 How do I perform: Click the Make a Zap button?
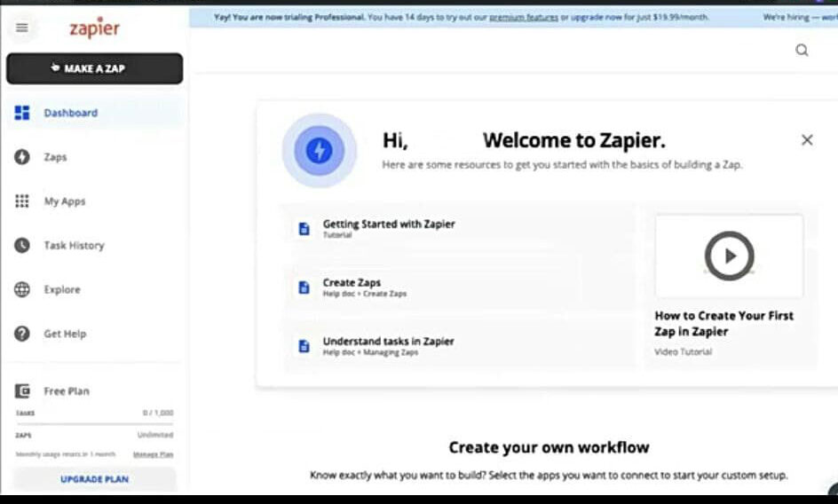coord(95,68)
